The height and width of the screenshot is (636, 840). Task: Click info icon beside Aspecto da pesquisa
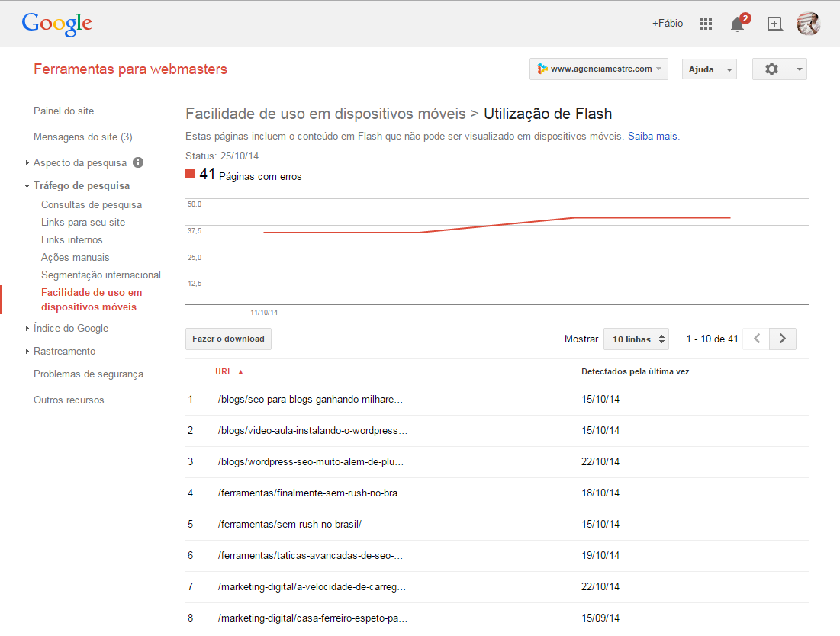tap(138, 162)
